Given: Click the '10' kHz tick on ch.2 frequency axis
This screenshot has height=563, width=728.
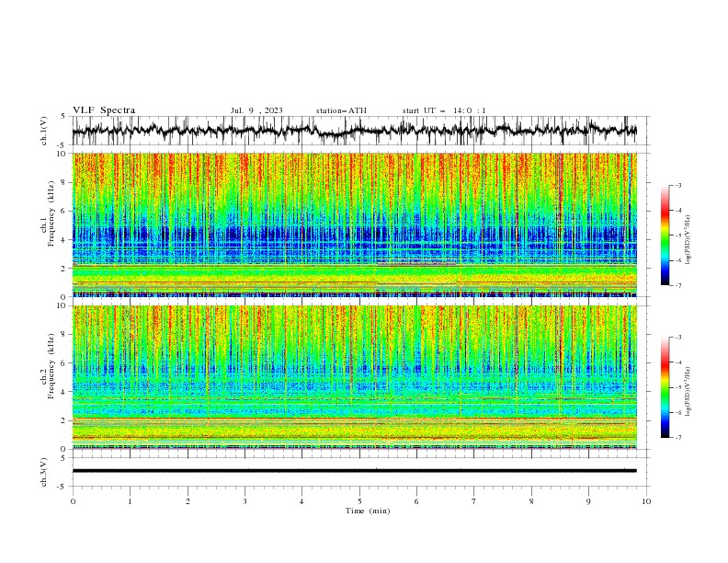Looking at the screenshot, I should pos(63,305).
